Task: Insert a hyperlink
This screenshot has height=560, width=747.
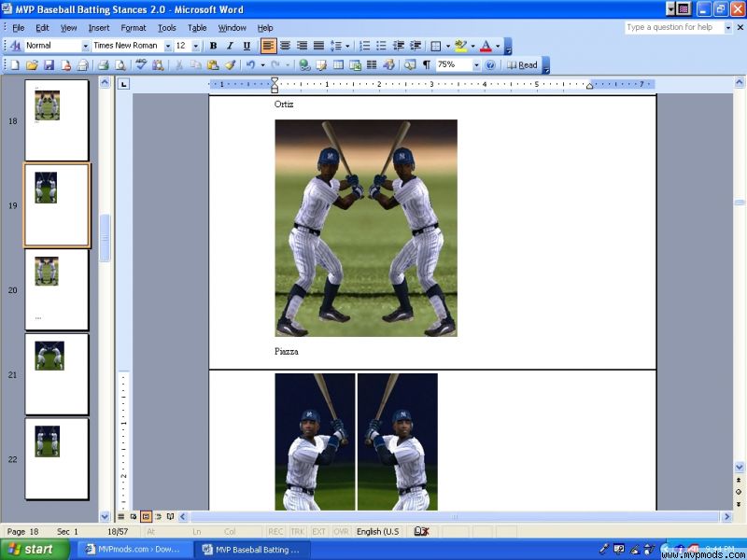Action: (304, 64)
